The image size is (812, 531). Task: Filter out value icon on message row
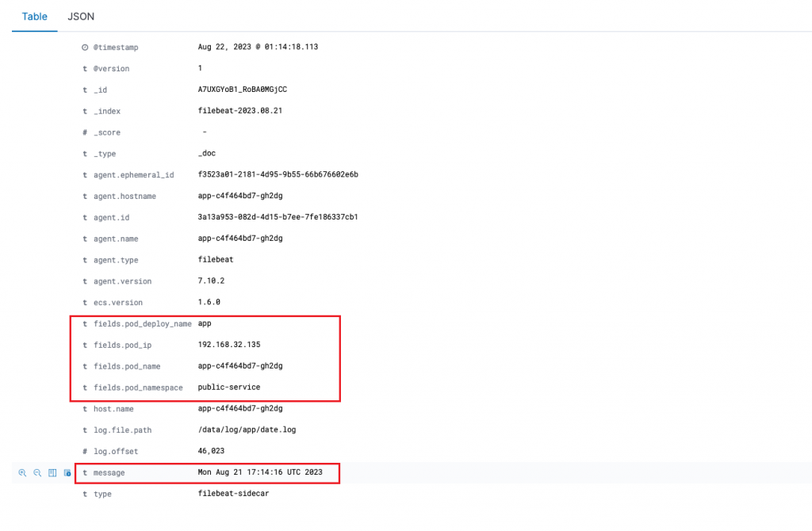click(37, 472)
